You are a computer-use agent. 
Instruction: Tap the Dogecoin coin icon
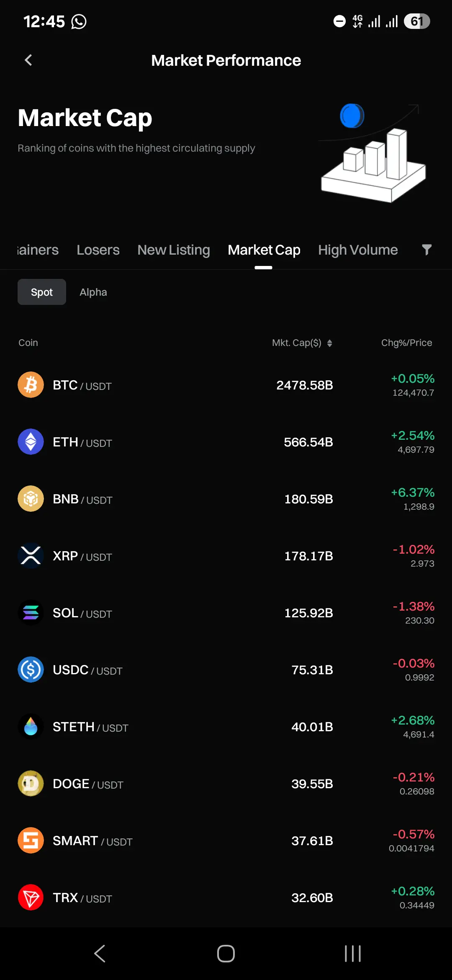coord(31,784)
